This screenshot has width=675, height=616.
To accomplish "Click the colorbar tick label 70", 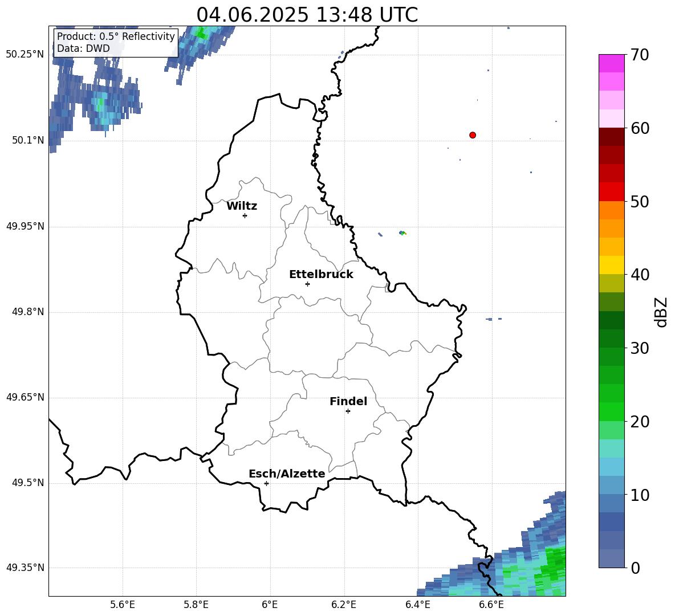I will [640, 55].
